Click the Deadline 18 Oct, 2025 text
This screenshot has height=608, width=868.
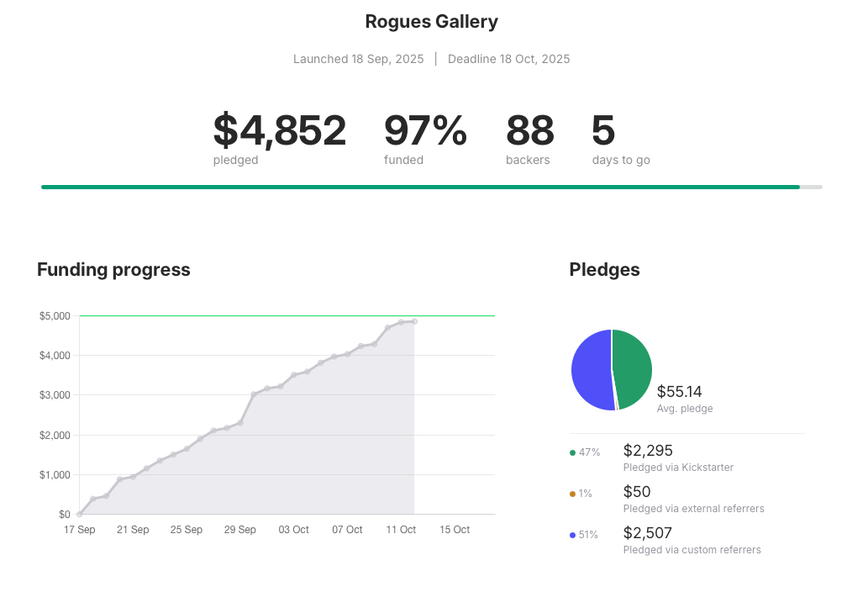508,59
